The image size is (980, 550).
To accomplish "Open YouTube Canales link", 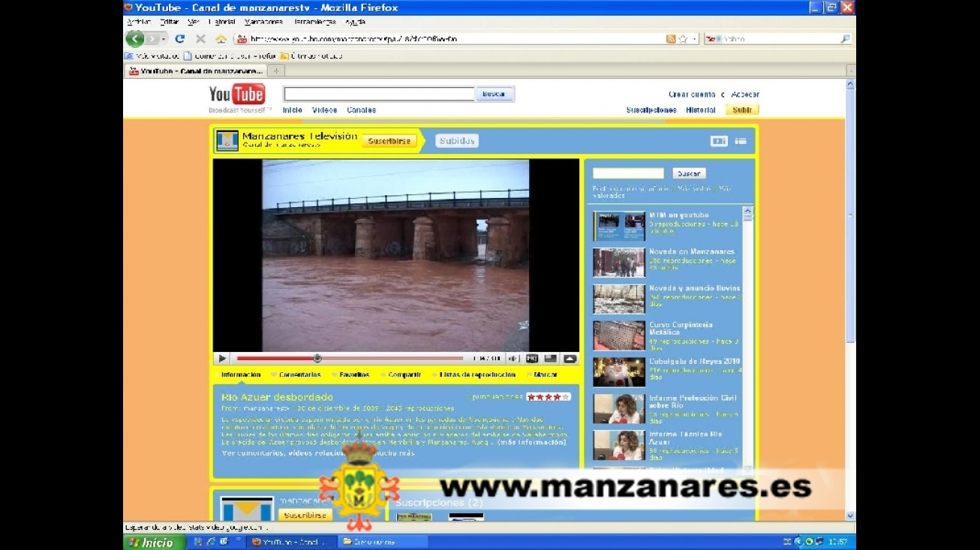I will [x=361, y=110].
